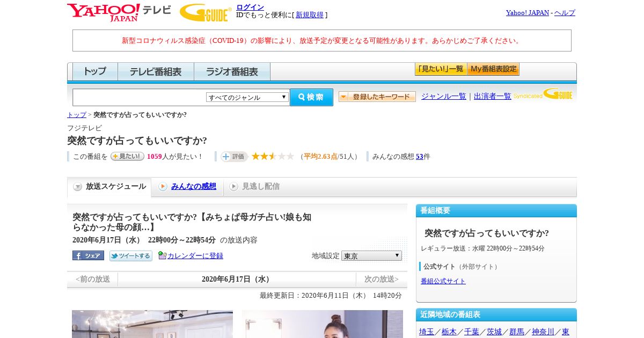The height and width of the screenshot is (338, 644).
Task: Go to 次の放送> next broadcast
Action: 382,279
